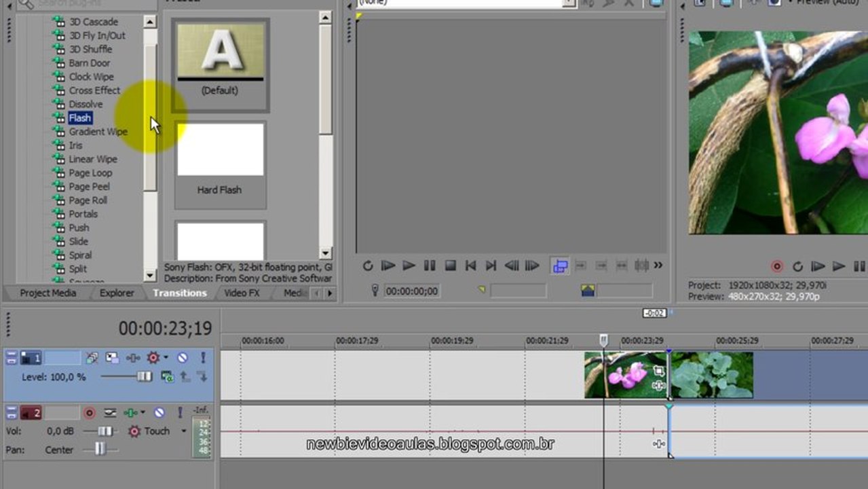Screen dimensions: 868x489
Task: Toggle loop playback in the Trimmer
Action: 368,266
